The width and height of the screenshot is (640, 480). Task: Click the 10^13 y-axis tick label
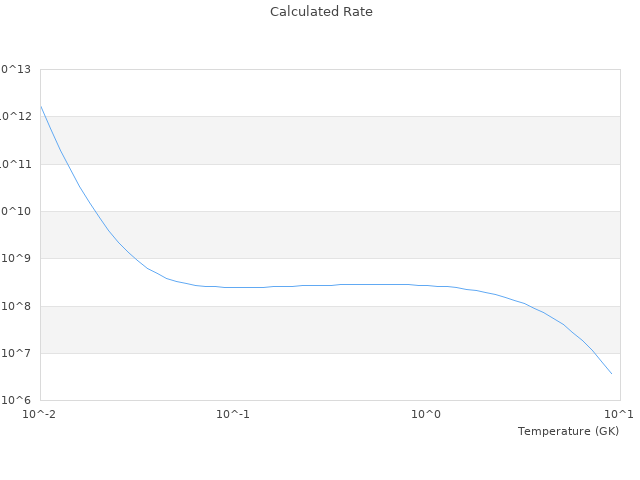(16, 69)
